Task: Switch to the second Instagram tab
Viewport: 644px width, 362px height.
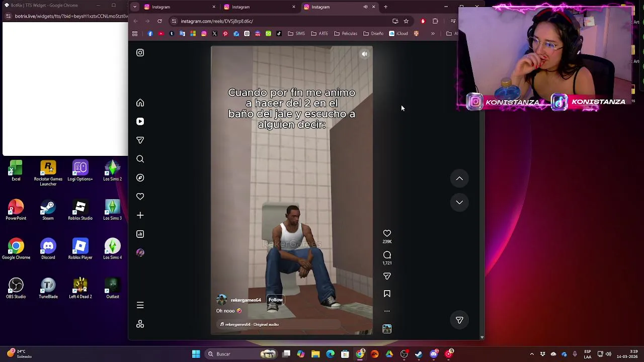Action: (x=259, y=7)
